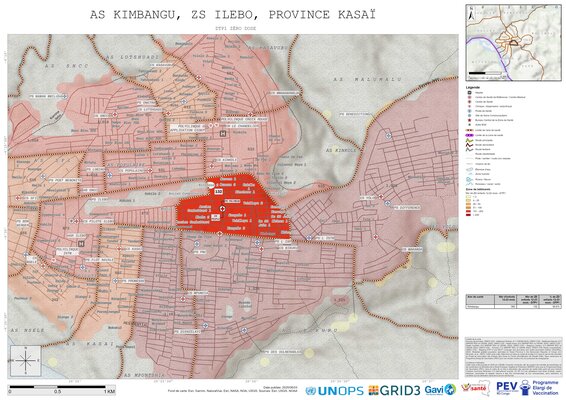Click the AS POPULAIRE area label

[126, 165]
